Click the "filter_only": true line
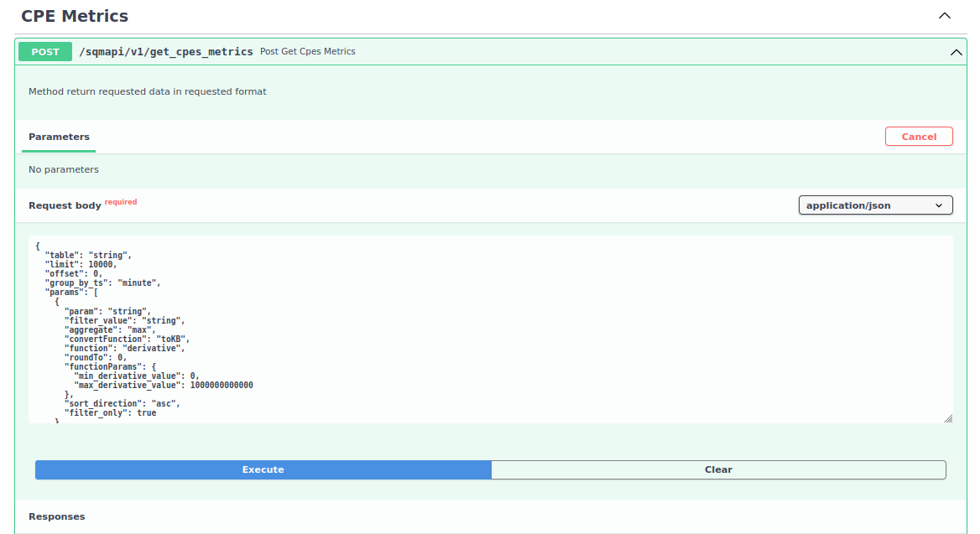 pos(110,412)
